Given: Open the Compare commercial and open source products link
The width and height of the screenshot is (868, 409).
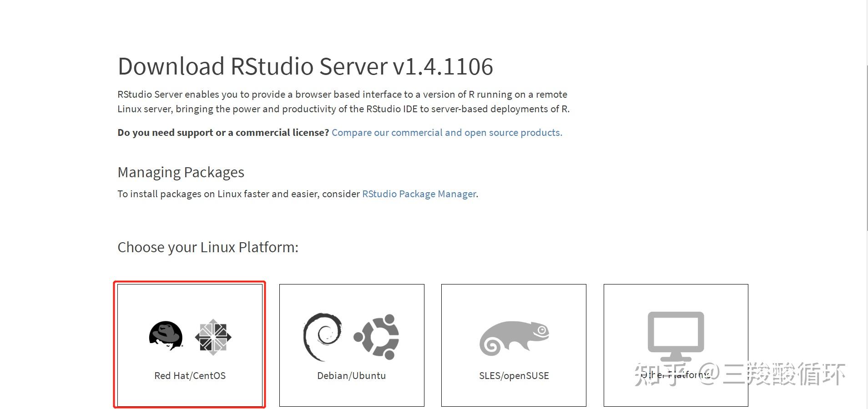Looking at the screenshot, I should [x=447, y=132].
